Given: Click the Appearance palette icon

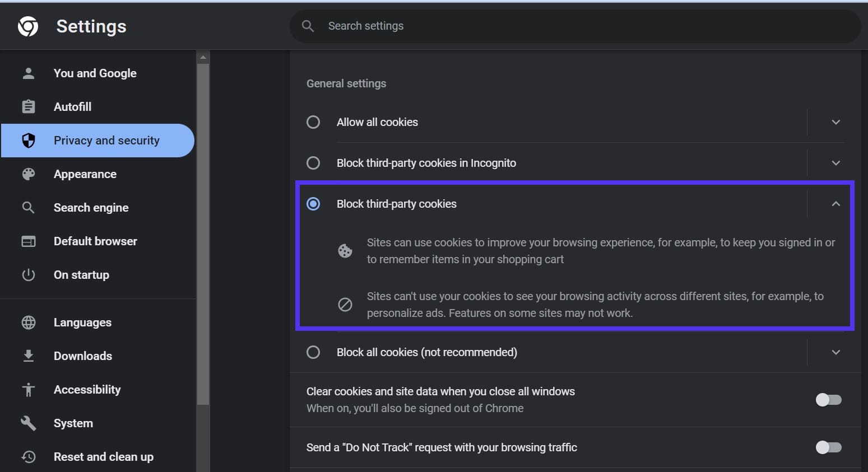Looking at the screenshot, I should point(29,174).
